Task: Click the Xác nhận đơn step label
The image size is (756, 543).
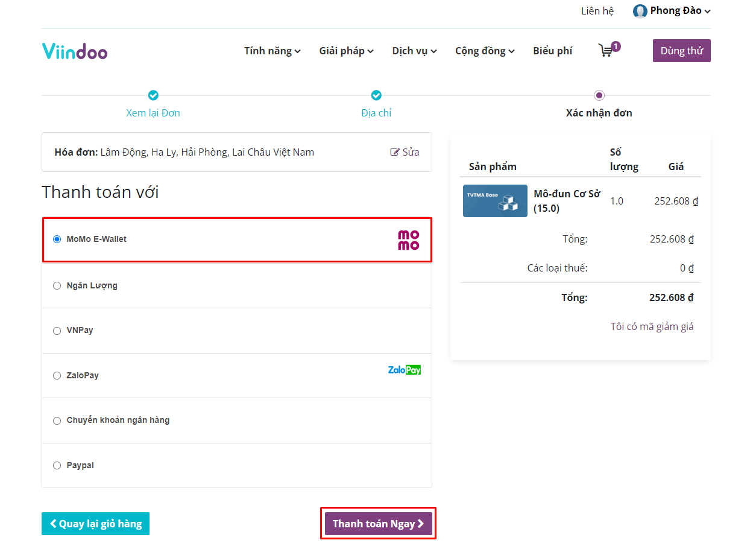Action: click(599, 113)
